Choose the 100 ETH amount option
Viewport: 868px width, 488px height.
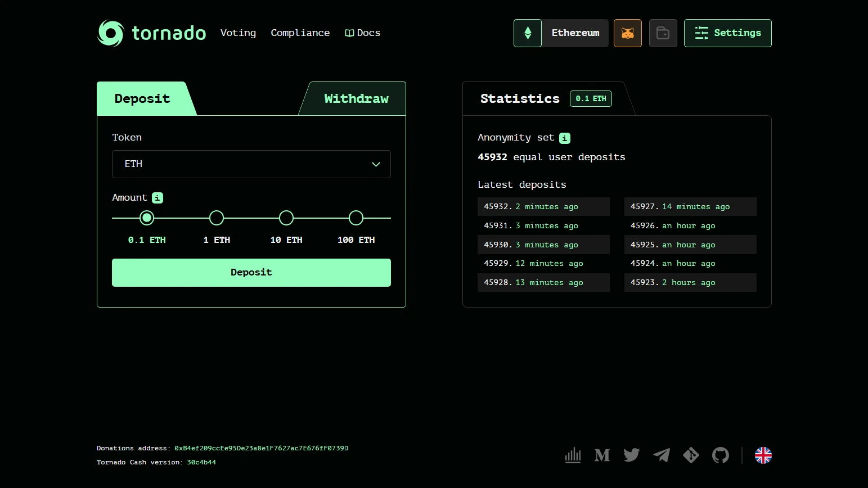click(x=356, y=218)
